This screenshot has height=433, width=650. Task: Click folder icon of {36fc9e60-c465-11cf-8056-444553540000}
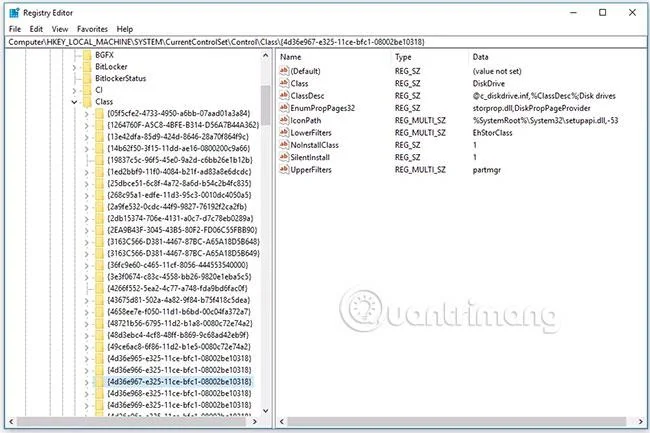point(99,265)
